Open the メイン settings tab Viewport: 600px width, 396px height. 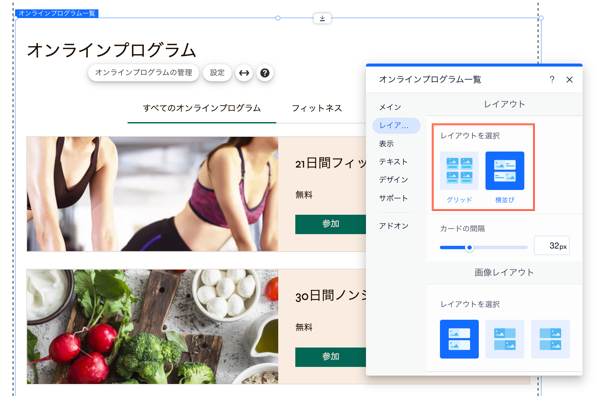[x=390, y=107]
